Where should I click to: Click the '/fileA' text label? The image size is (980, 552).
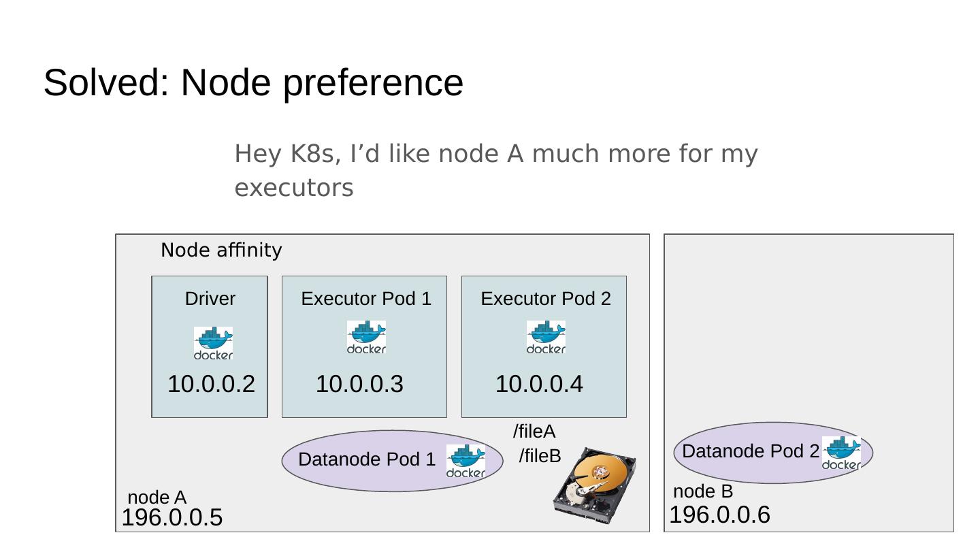(534, 432)
